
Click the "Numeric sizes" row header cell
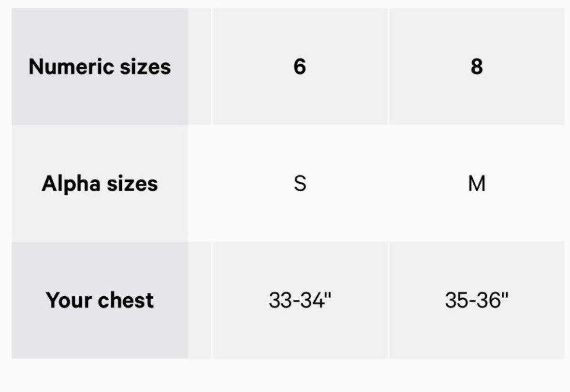tap(100, 66)
